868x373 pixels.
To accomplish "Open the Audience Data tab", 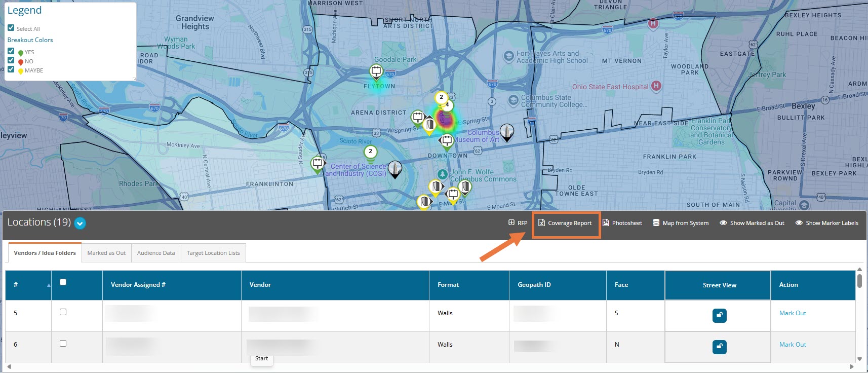I will click(x=155, y=253).
